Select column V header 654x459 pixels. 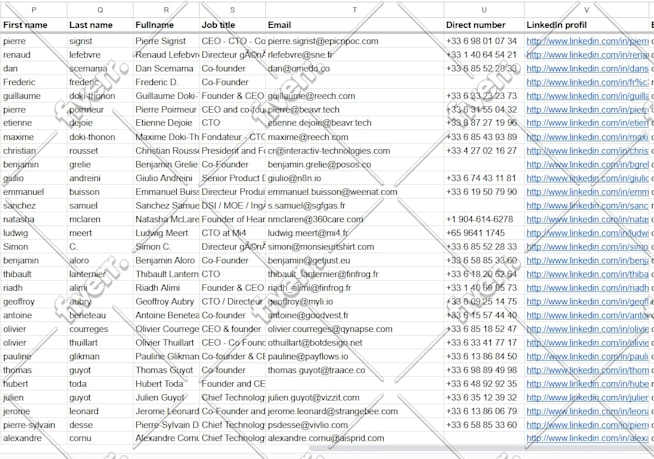pos(586,10)
